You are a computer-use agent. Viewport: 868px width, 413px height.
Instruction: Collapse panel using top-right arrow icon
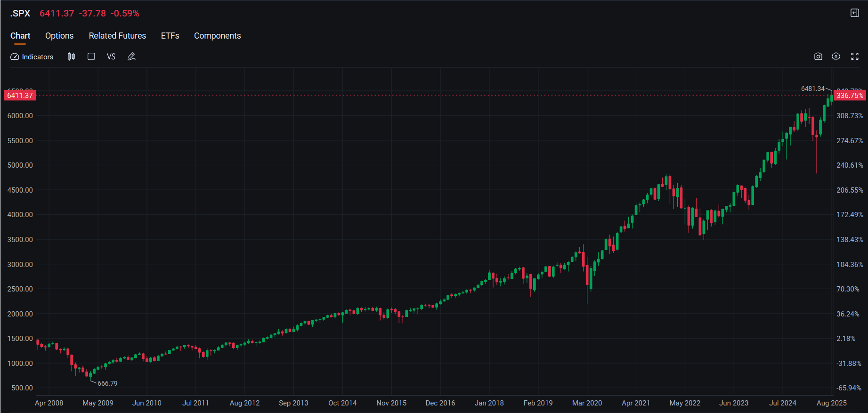point(855,13)
